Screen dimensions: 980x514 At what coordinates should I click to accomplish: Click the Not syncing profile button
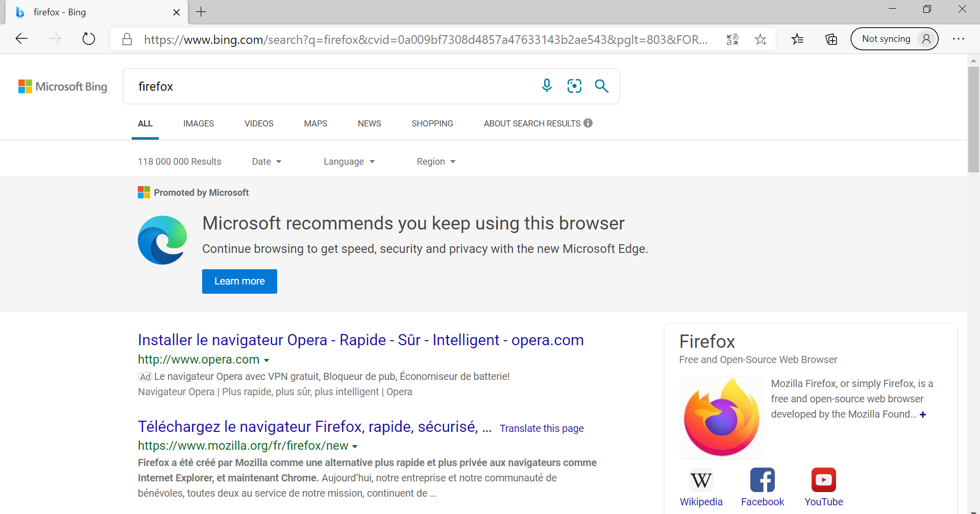[x=894, y=39]
